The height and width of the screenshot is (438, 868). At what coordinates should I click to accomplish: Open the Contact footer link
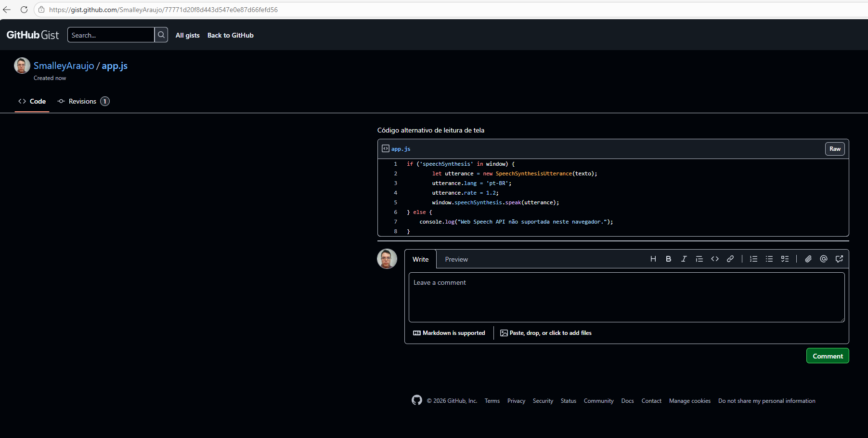[x=651, y=401]
